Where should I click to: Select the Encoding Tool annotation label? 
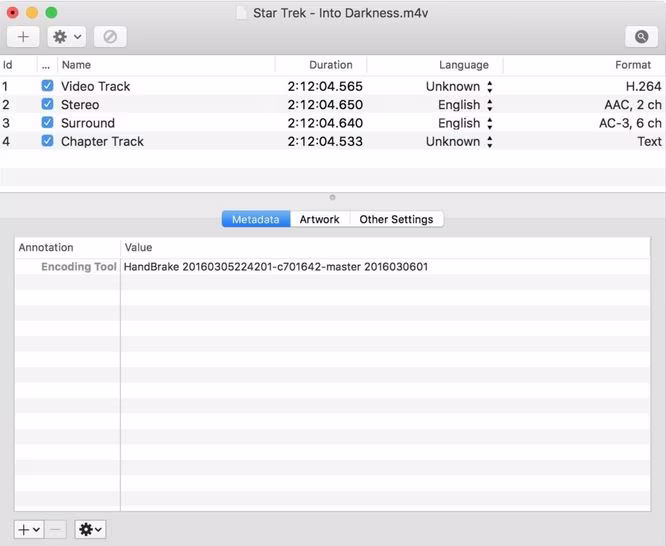click(79, 267)
